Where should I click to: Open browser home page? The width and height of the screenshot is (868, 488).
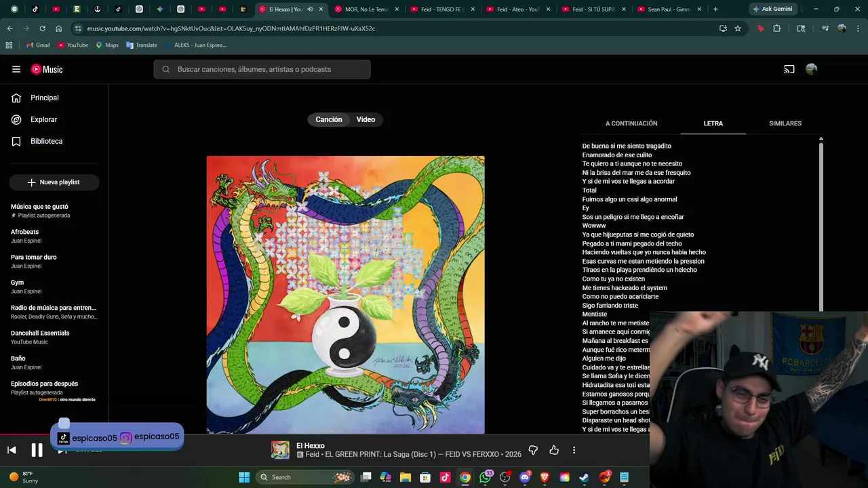click(x=58, y=28)
